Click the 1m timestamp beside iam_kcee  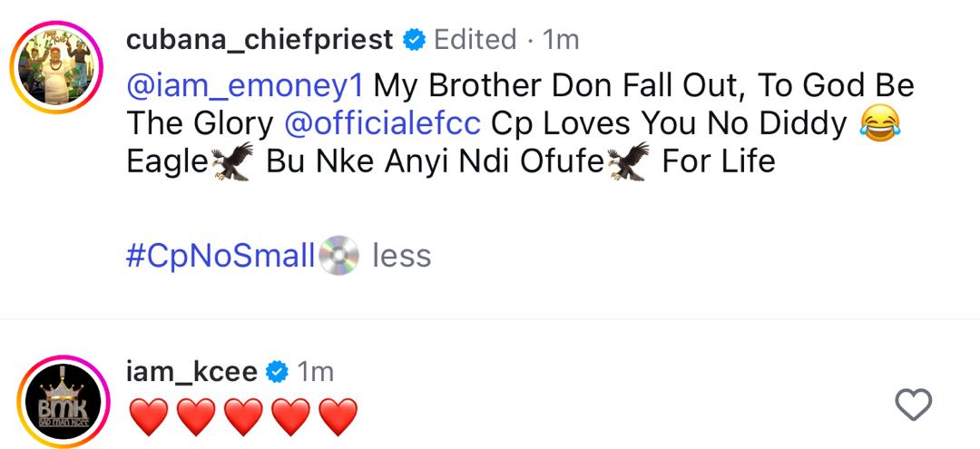pyautogui.click(x=316, y=372)
